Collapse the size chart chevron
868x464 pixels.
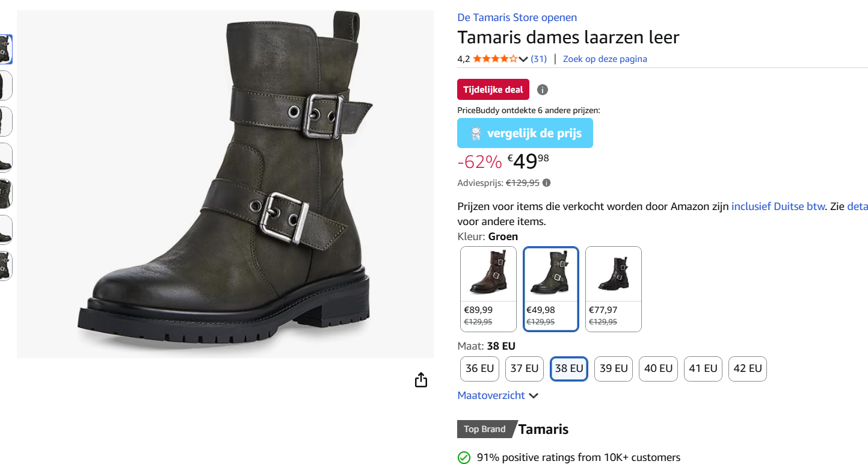tap(534, 395)
